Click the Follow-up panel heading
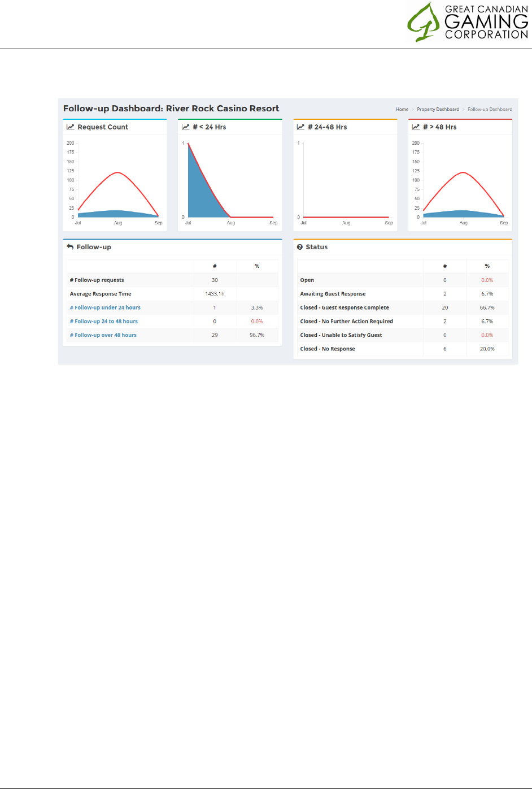Screen dimensions: 532x789 coord(94,247)
